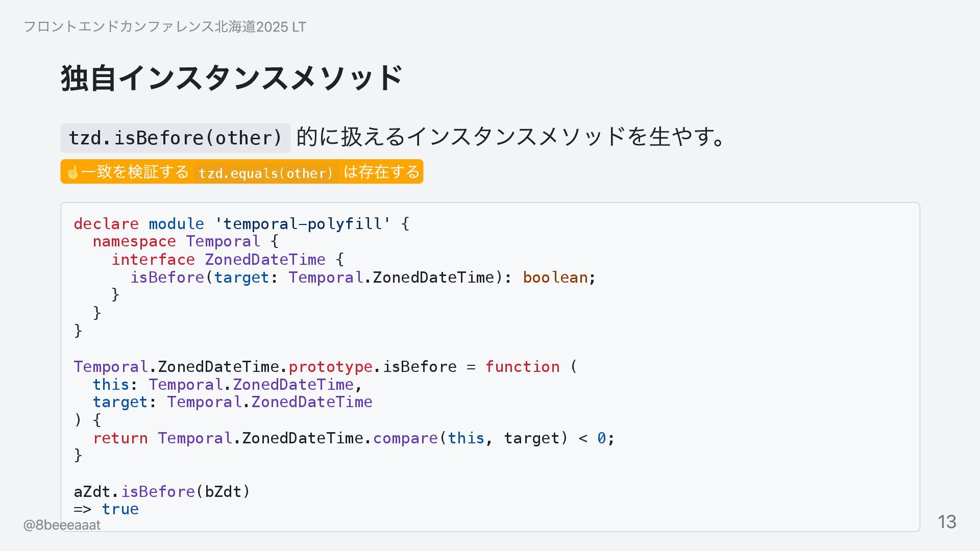
Task: Click the 'prototype' keyword in assignment
Action: click(331, 367)
